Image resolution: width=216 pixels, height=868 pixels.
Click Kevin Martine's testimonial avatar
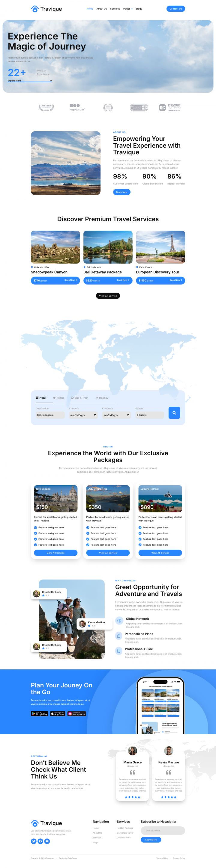click(x=168, y=751)
